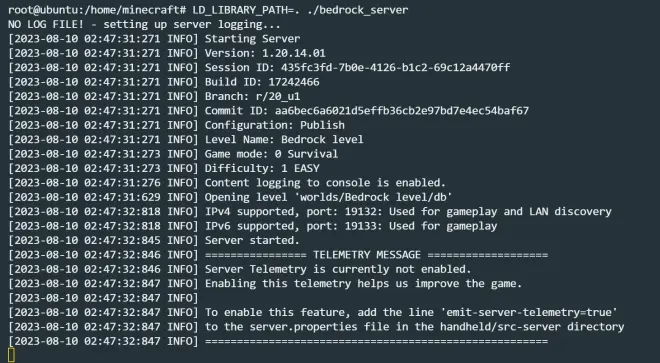Click the 'TELEMETRY MESSAGE' header

coord(367,255)
